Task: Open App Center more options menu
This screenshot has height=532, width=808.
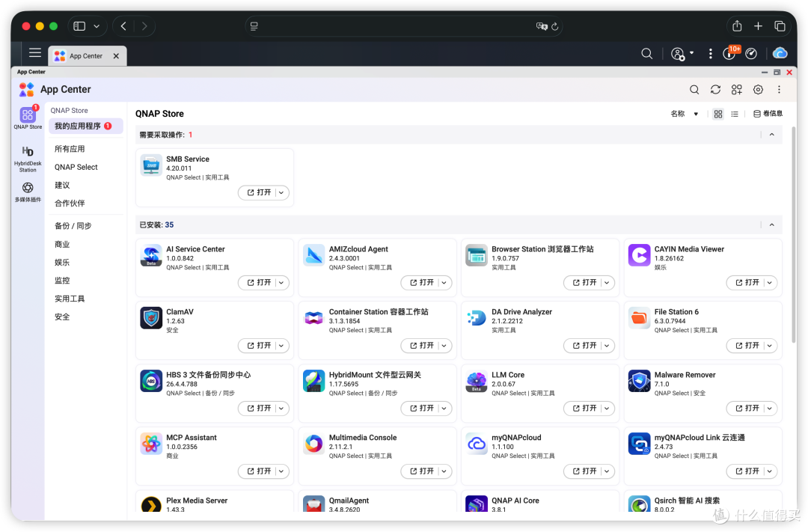Action: 779,90
